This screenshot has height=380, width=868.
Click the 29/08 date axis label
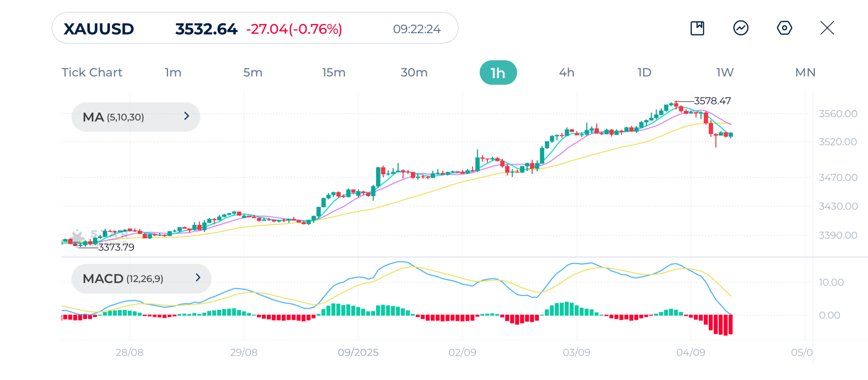[x=244, y=353]
